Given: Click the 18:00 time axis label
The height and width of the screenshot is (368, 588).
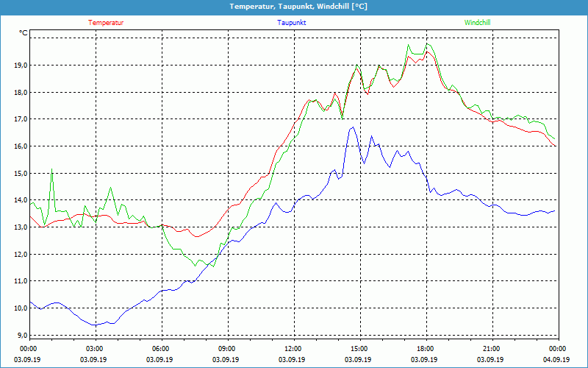Looking at the screenshot, I should (x=425, y=349).
